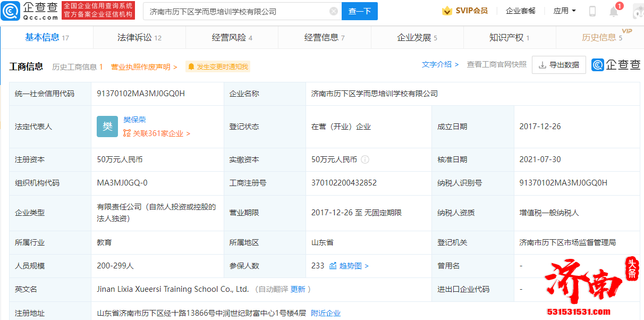Expand 文字介绍 text introduction
This screenshot has height=320, width=644.
tap(440, 64)
